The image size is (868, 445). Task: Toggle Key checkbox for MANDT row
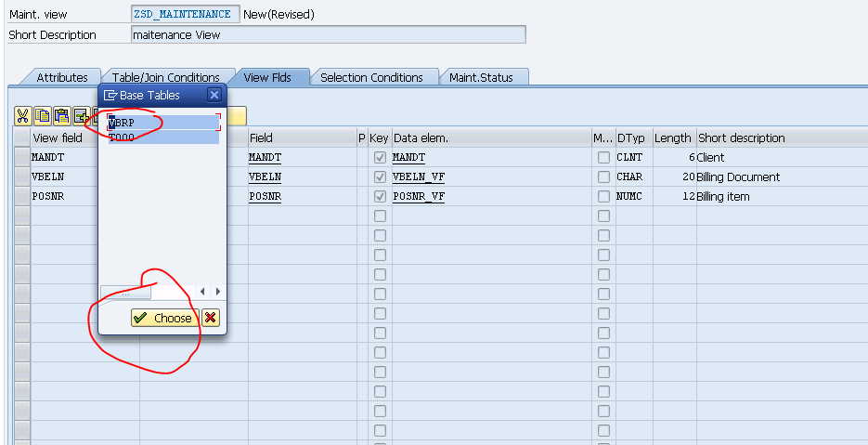(x=380, y=157)
